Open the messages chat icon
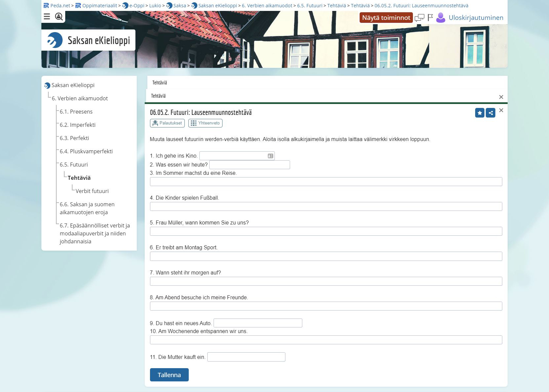The image size is (549, 392). click(419, 18)
